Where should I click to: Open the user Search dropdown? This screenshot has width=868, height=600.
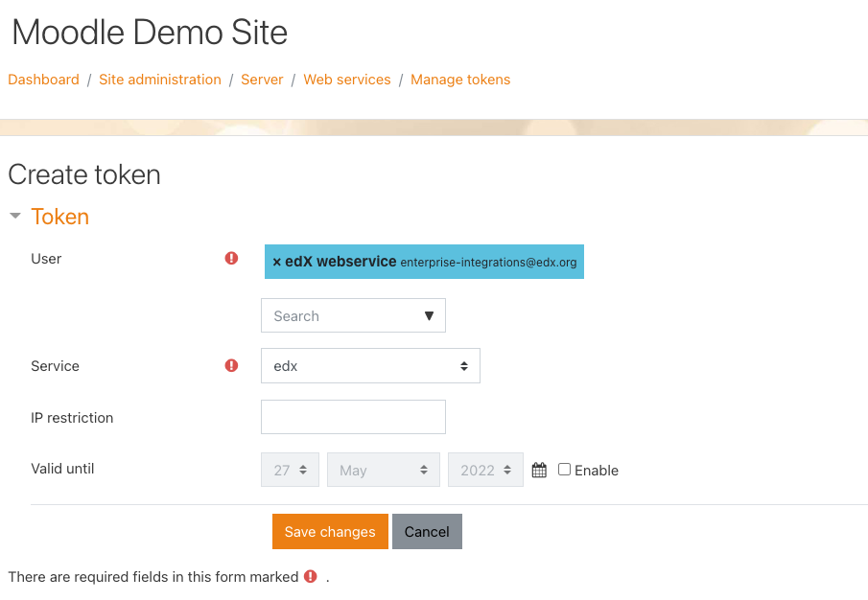[x=353, y=315]
